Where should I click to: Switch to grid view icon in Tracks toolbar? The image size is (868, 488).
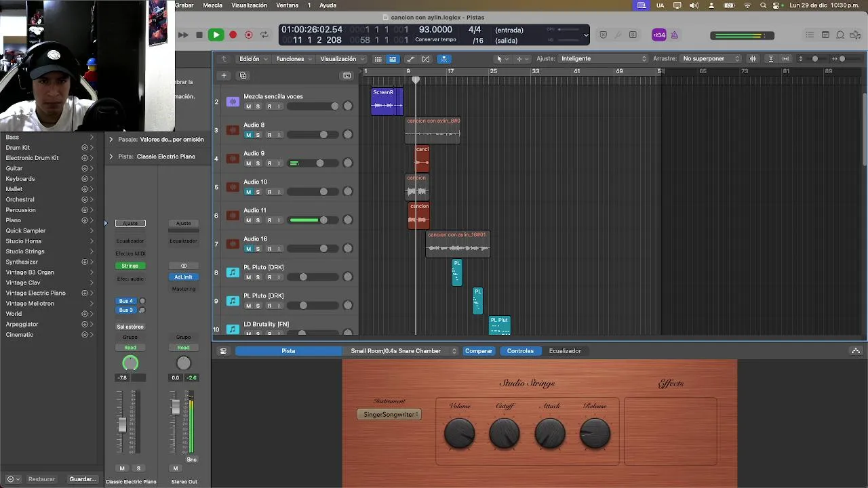click(378, 59)
